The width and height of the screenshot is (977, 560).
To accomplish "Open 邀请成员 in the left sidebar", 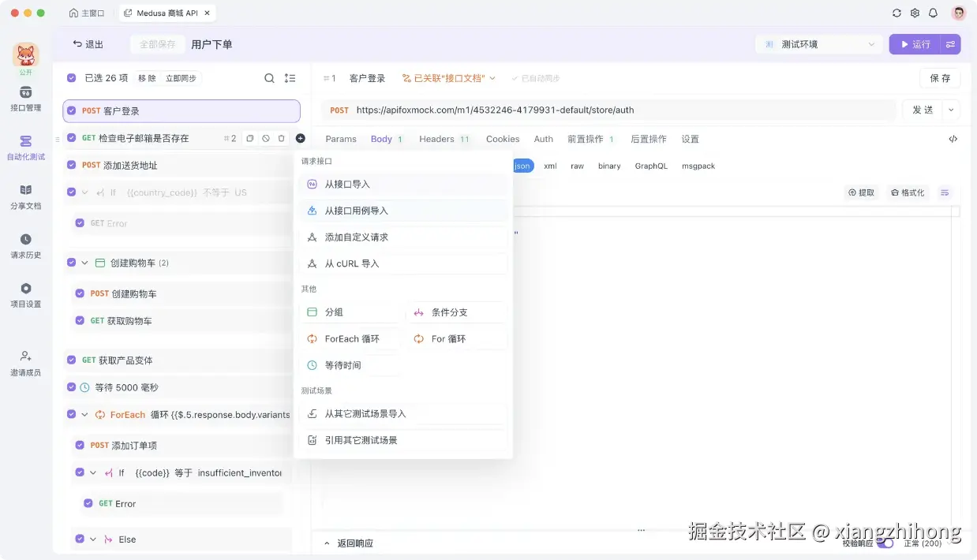I will (x=25, y=363).
